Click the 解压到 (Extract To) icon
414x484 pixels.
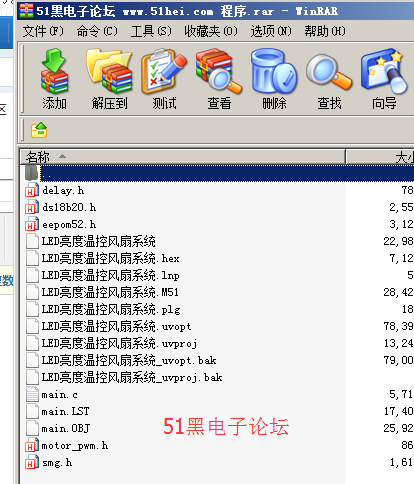(x=109, y=79)
